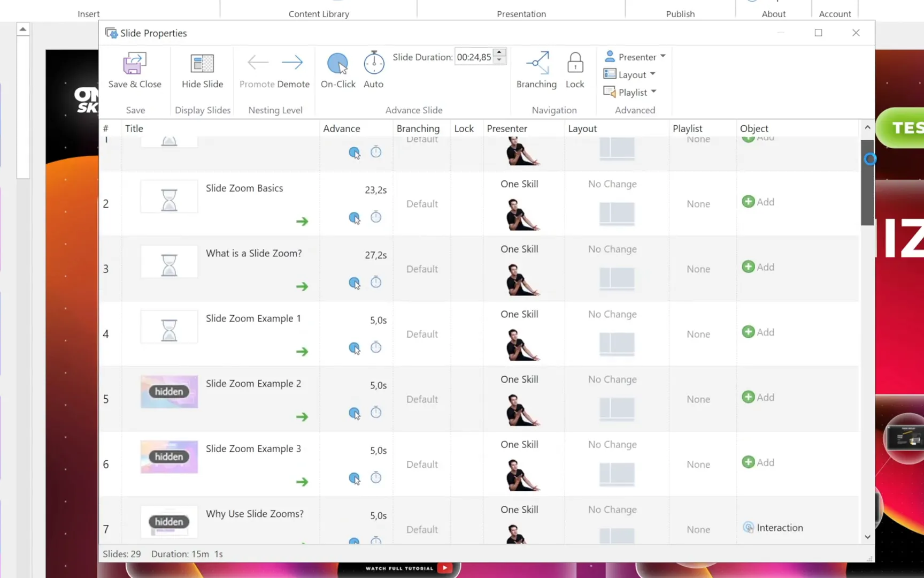Click the Save & Close icon
The height and width of the screenshot is (578, 924).
pyautogui.click(x=135, y=64)
